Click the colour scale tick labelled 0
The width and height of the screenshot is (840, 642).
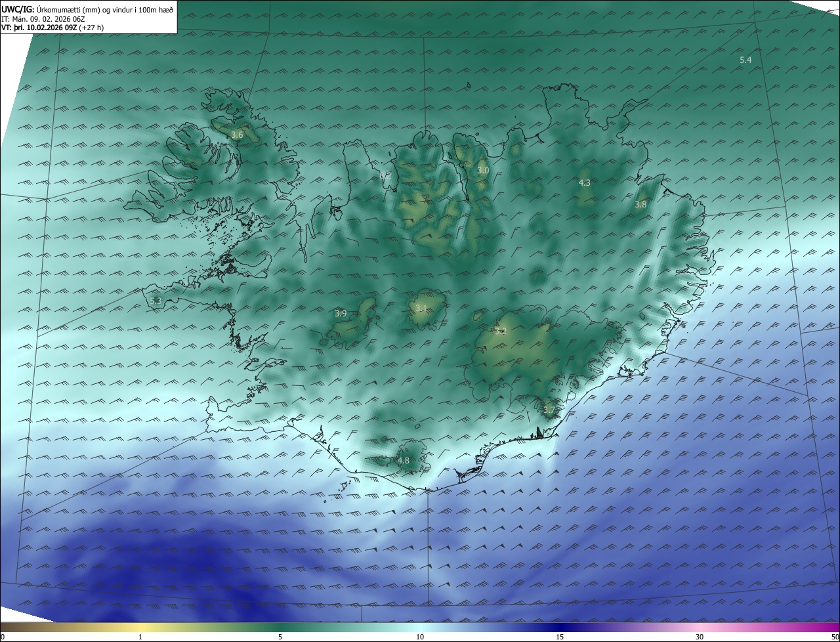tap(2, 637)
